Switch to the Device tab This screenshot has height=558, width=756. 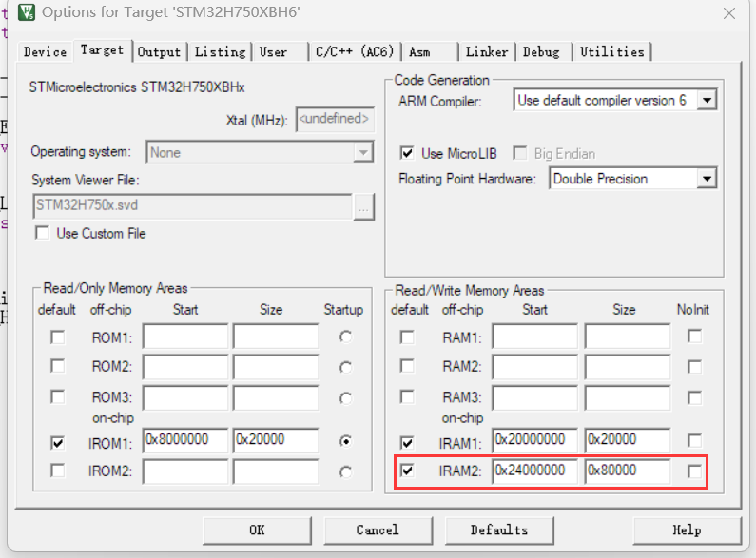click(46, 51)
